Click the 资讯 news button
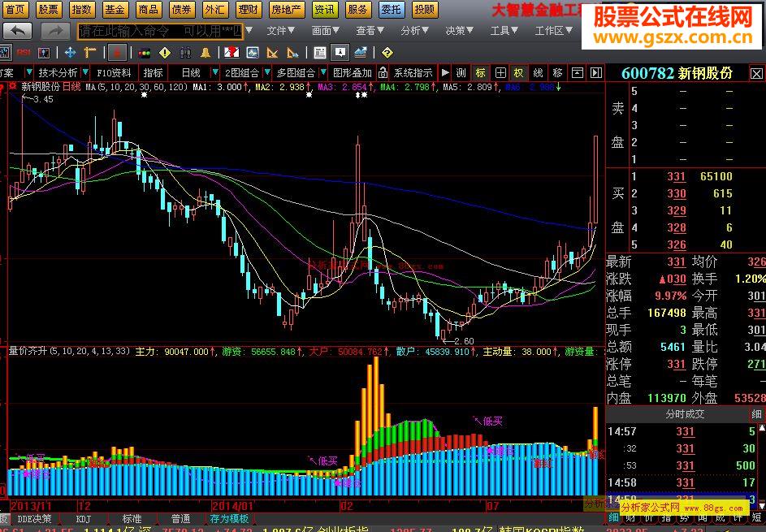Image resolution: width=766 pixels, height=532 pixels. point(324,10)
